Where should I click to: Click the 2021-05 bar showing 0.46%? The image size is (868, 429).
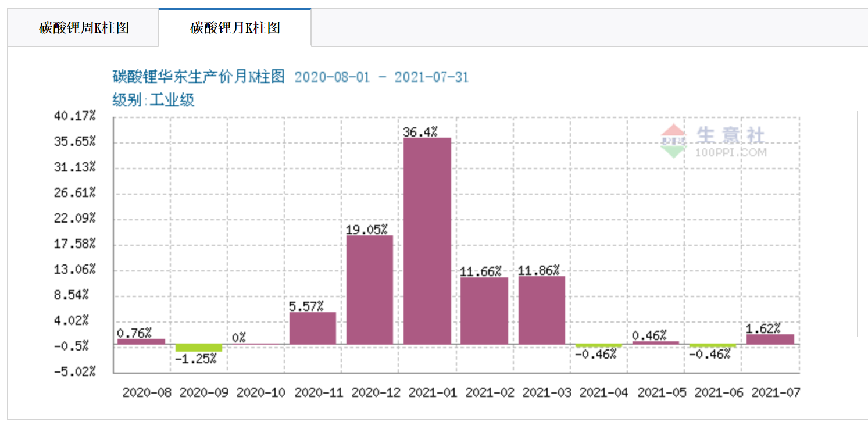[x=656, y=342]
